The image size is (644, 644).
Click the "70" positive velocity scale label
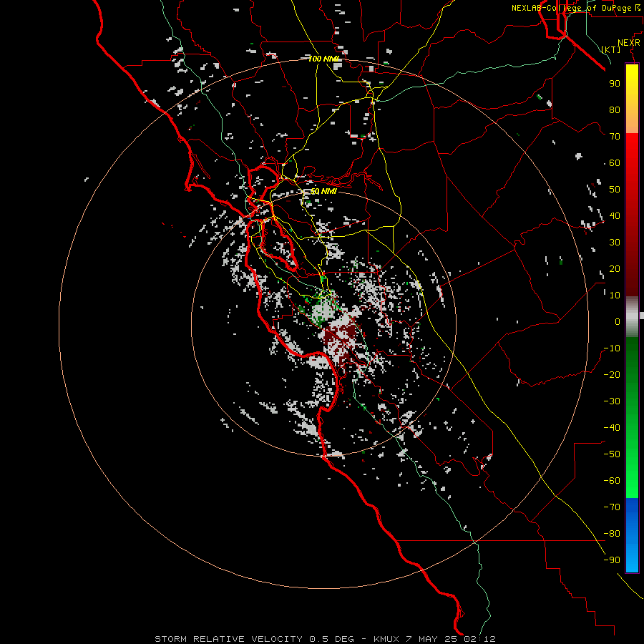coord(615,137)
